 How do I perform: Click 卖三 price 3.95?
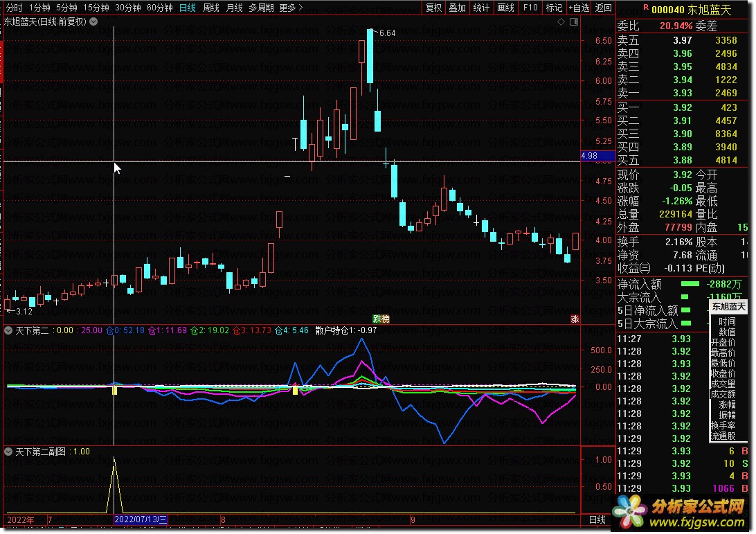pos(683,66)
